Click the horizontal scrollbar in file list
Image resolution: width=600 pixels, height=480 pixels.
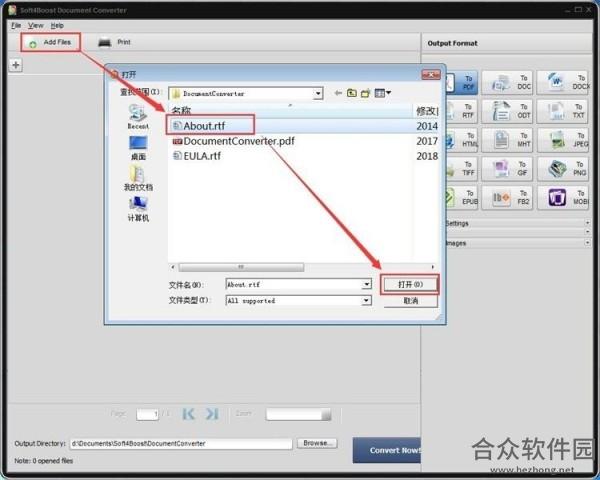(x=241, y=267)
